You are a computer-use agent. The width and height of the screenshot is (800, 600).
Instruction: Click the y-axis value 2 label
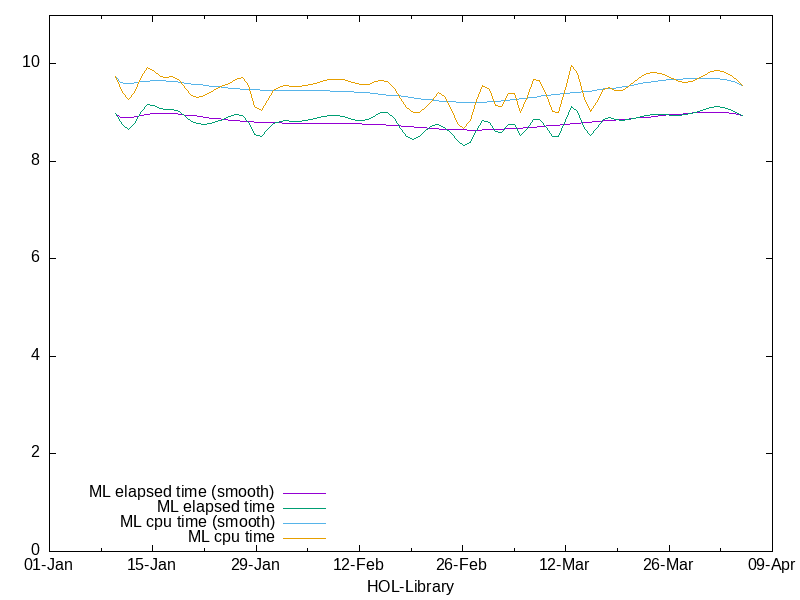(36, 453)
